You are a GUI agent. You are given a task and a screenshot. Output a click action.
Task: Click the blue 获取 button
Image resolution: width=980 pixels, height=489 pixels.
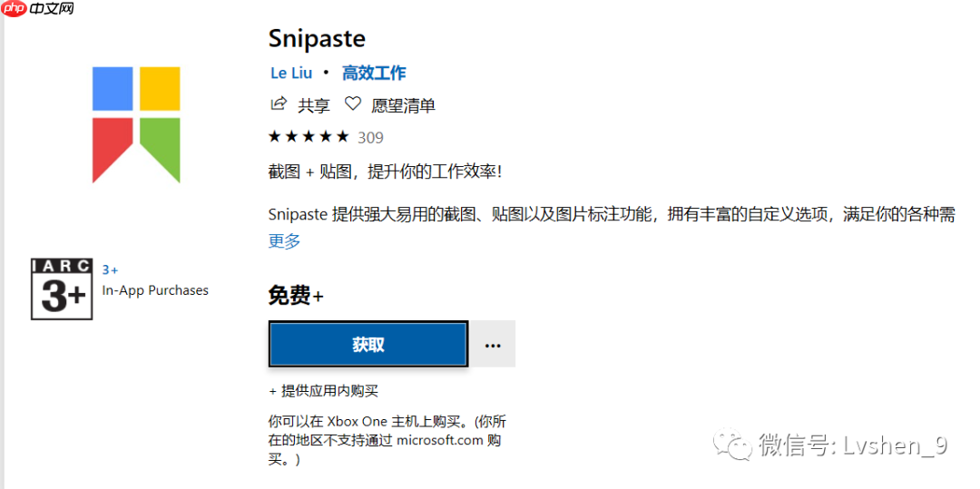[x=368, y=344]
